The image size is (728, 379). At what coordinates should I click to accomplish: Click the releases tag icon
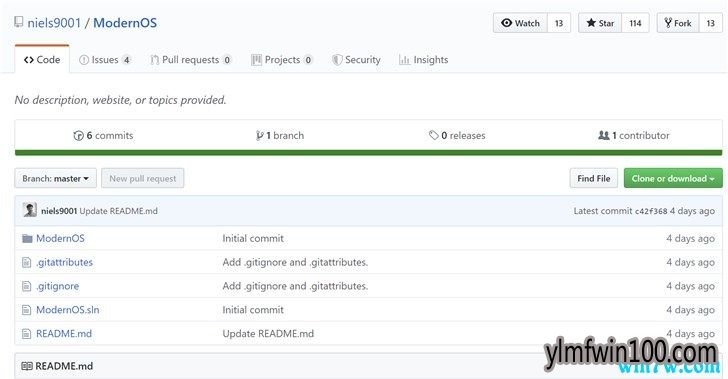433,135
